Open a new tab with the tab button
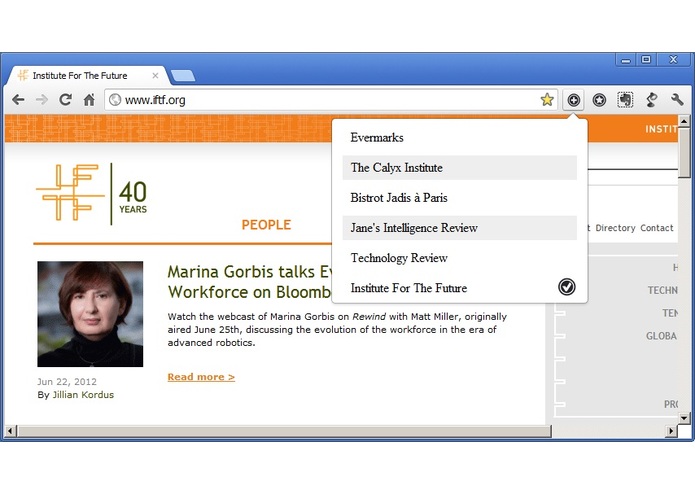Viewport: 695px width, 494px height. (x=183, y=76)
